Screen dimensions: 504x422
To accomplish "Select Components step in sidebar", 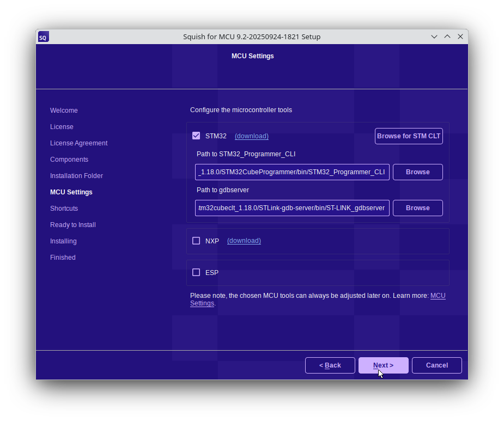I will pyautogui.click(x=69, y=160).
